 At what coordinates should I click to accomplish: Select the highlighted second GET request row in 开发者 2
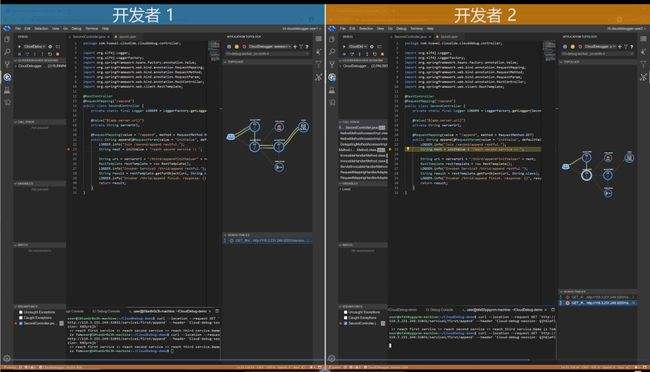[598, 303]
